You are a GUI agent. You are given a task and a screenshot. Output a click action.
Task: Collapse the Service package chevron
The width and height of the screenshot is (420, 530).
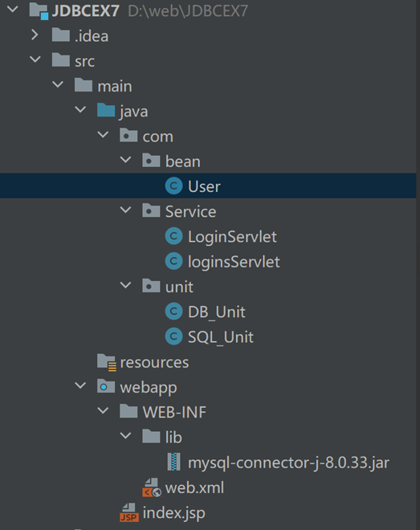[126, 210]
